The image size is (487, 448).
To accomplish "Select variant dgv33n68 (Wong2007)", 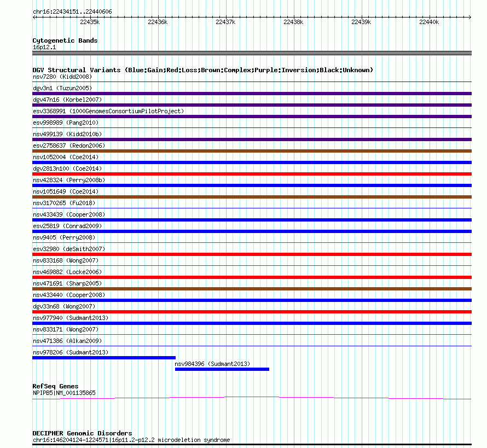I will (64, 306).
